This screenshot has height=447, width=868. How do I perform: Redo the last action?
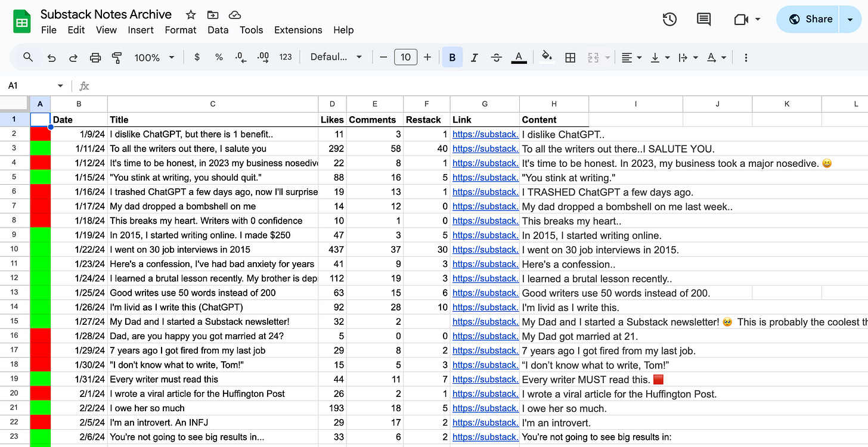(x=73, y=57)
